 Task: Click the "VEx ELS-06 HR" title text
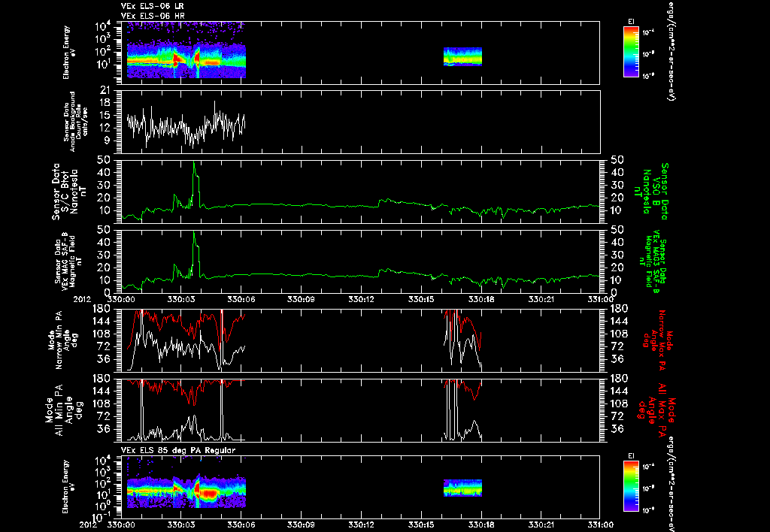click(153, 17)
